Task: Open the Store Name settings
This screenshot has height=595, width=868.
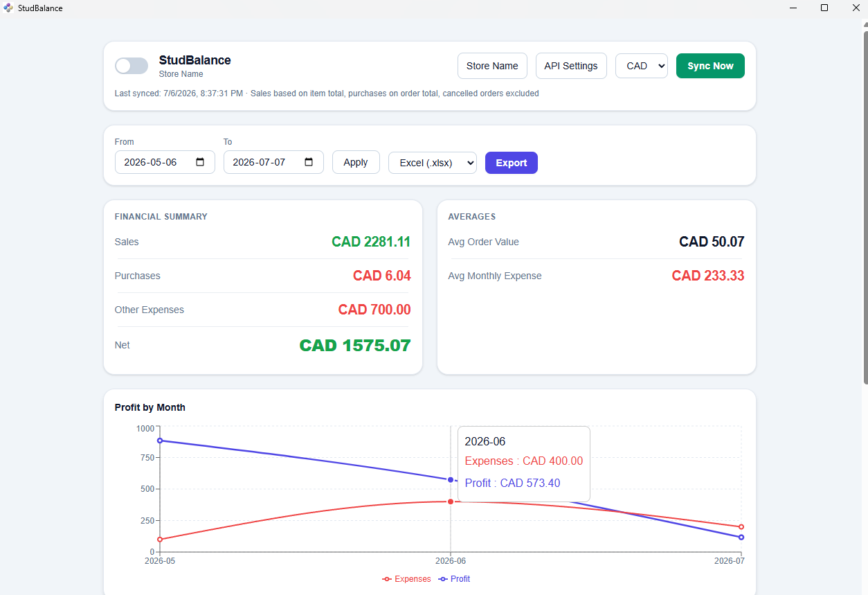Action: point(492,66)
